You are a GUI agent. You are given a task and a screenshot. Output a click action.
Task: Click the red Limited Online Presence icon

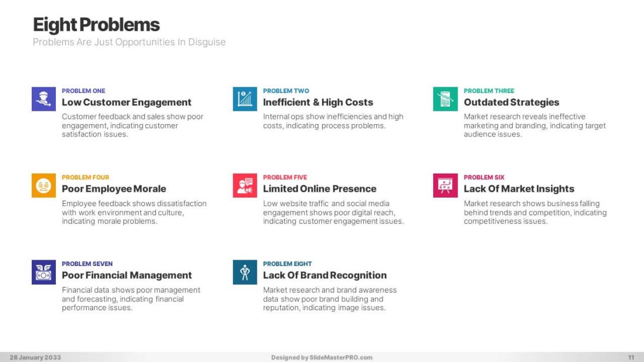pos(244,185)
